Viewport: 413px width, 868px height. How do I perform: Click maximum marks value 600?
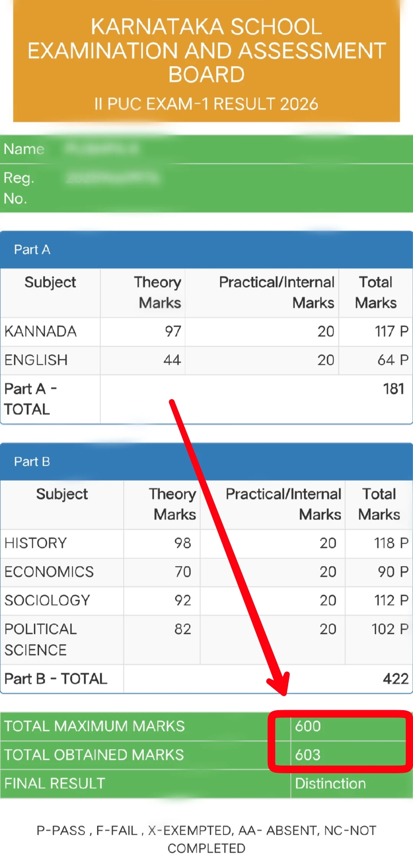coord(308,726)
